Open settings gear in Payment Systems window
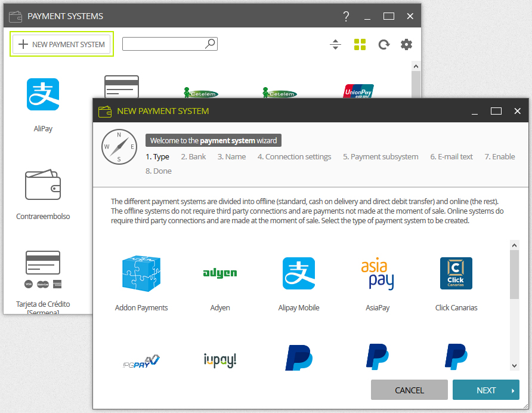The width and height of the screenshot is (532, 413). point(406,45)
